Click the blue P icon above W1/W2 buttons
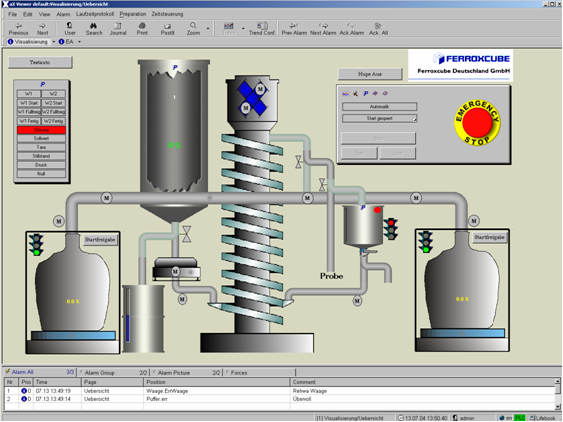Viewport: 563px width, 422px height. pos(43,84)
